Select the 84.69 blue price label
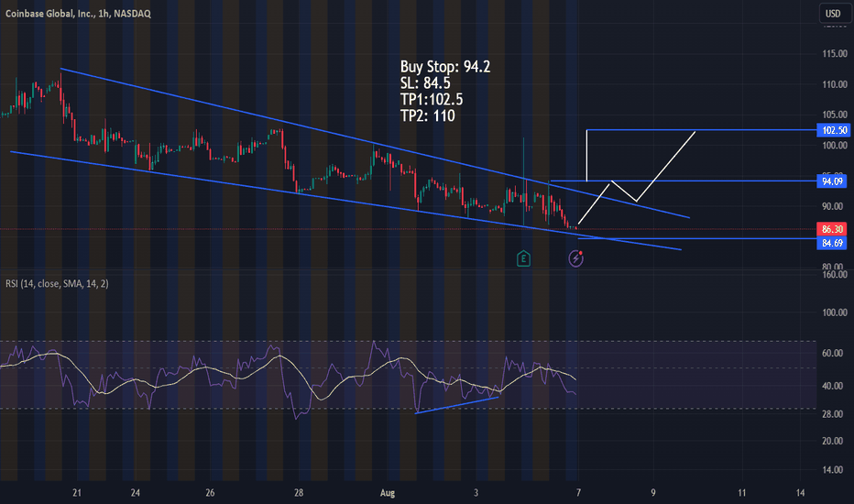854x504 pixels. tap(832, 244)
